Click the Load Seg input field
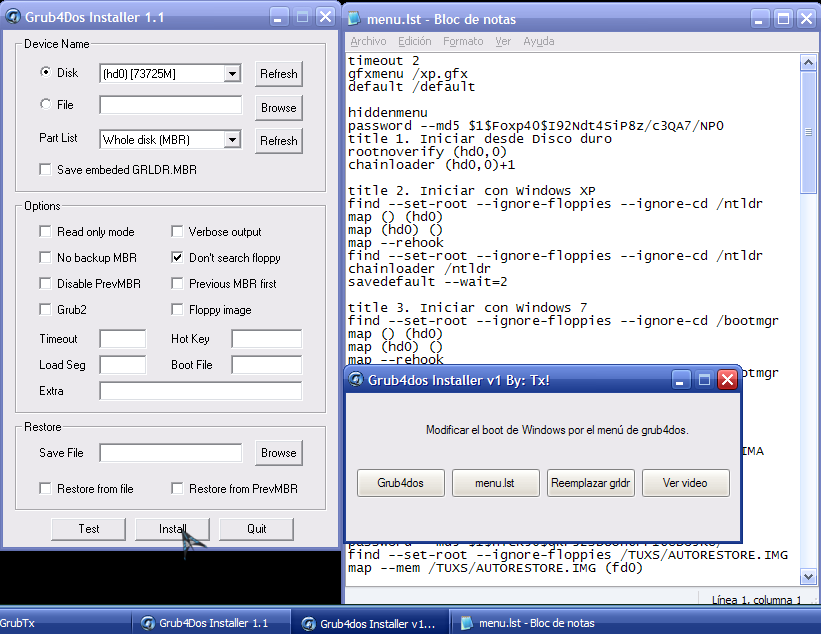 click(123, 365)
